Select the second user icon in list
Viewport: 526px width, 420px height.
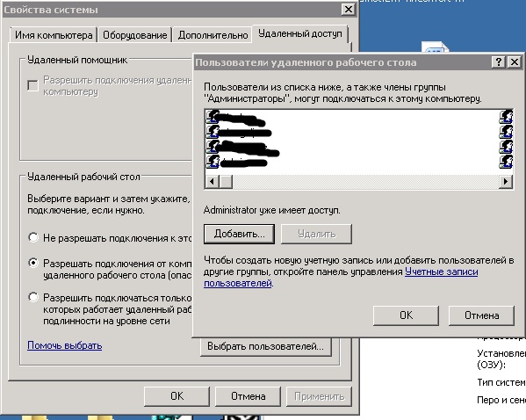click(213, 131)
